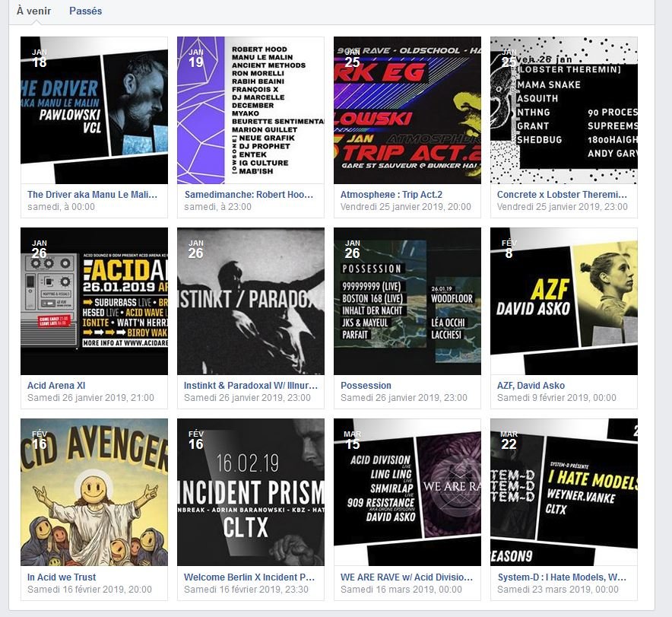Click 'Samedi 16 mars 2019, 00:00' text

point(401,589)
